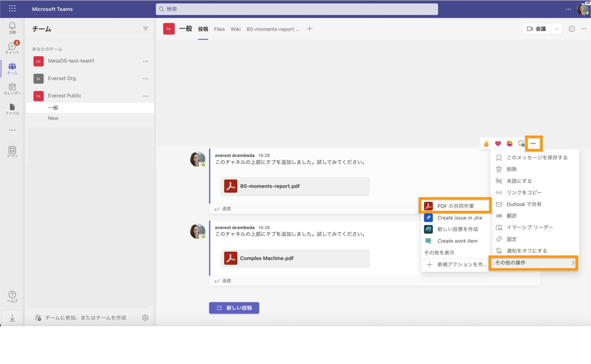Open Help (ヘルプ) from sidebar
591x364 pixels.
tap(12, 297)
